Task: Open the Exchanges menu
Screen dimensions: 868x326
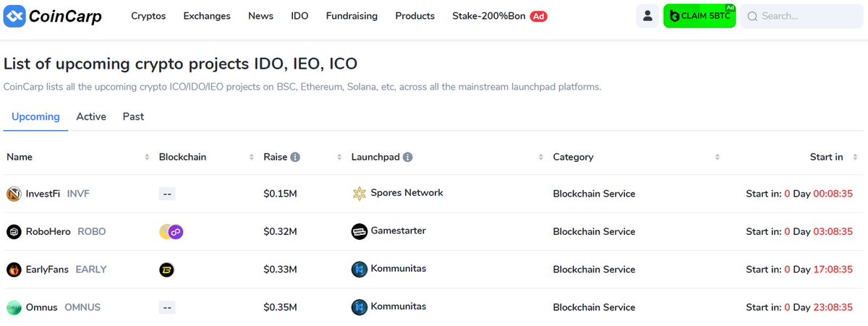Action: click(207, 16)
